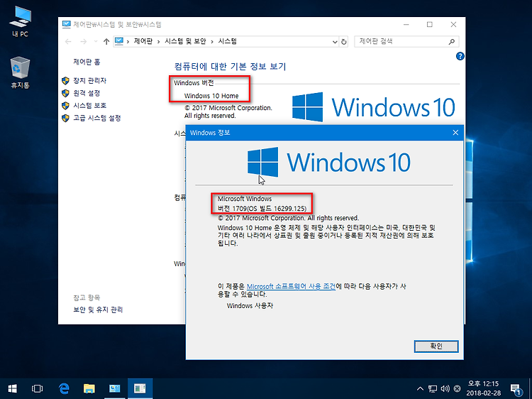The image size is (532, 399).
Task: Open 원격 설정 link
Action: [x=87, y=93]
